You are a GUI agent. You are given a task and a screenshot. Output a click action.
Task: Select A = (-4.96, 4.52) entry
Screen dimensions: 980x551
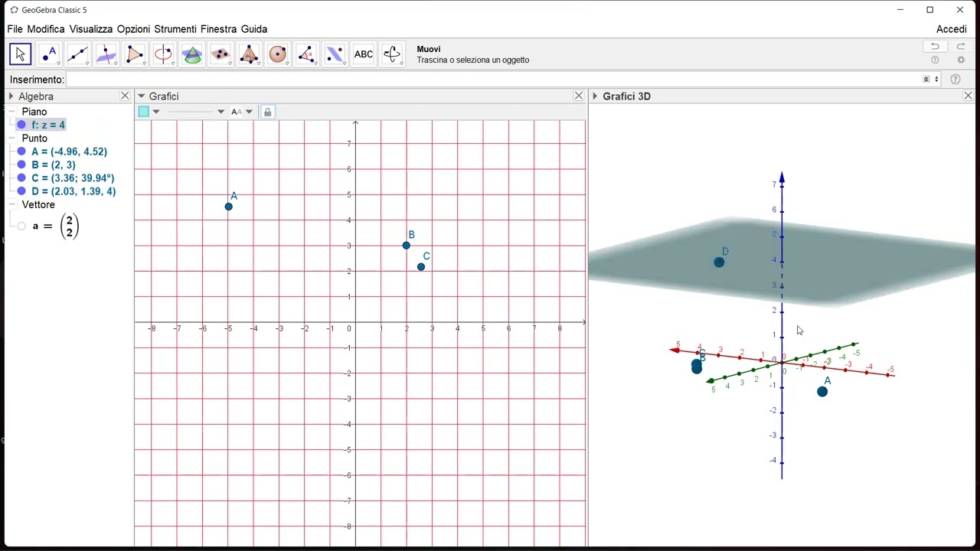[x=70, y=152]
